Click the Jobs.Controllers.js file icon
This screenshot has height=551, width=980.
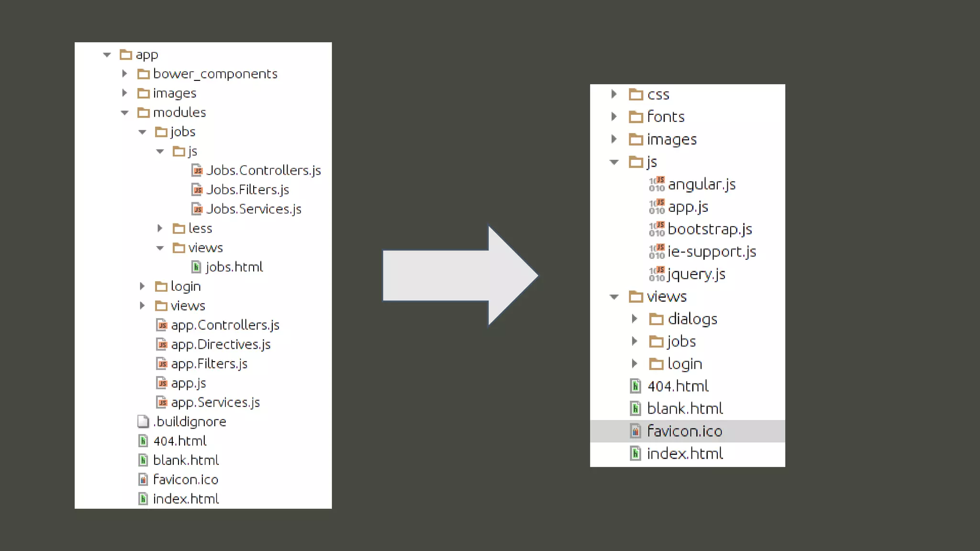click(x=197, y=170)
